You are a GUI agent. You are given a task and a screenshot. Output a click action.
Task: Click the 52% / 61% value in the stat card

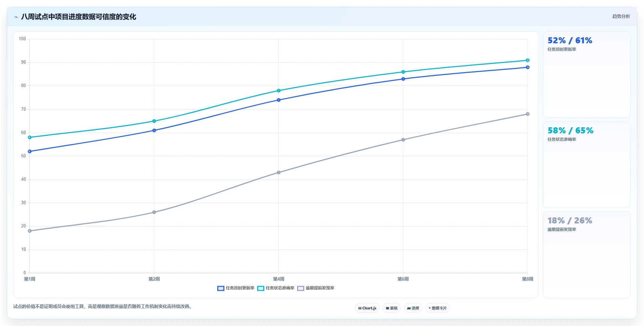[x=570, y=41]
